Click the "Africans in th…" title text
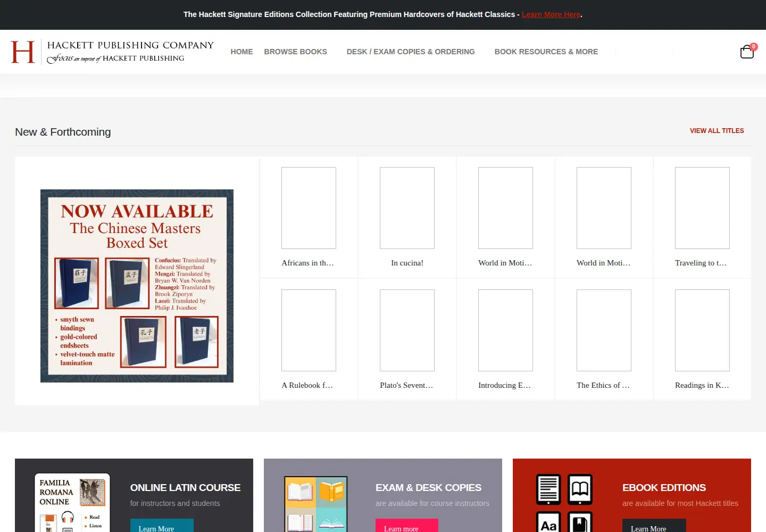 308,263
